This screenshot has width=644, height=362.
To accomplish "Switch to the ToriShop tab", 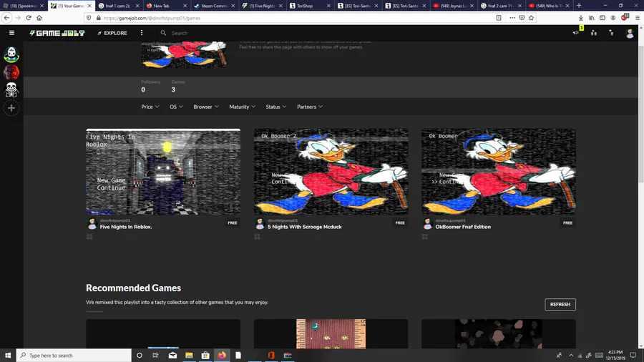I will point(310,6).
